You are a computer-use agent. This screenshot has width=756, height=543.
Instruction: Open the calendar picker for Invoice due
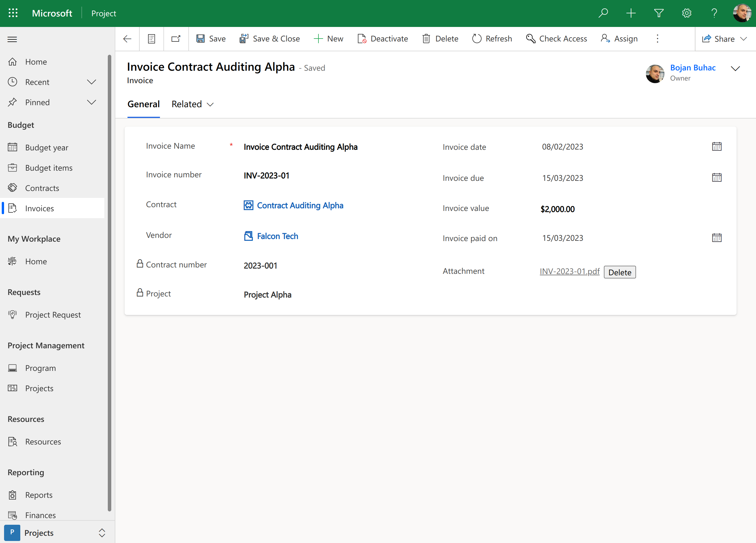[x=717, y=178]
